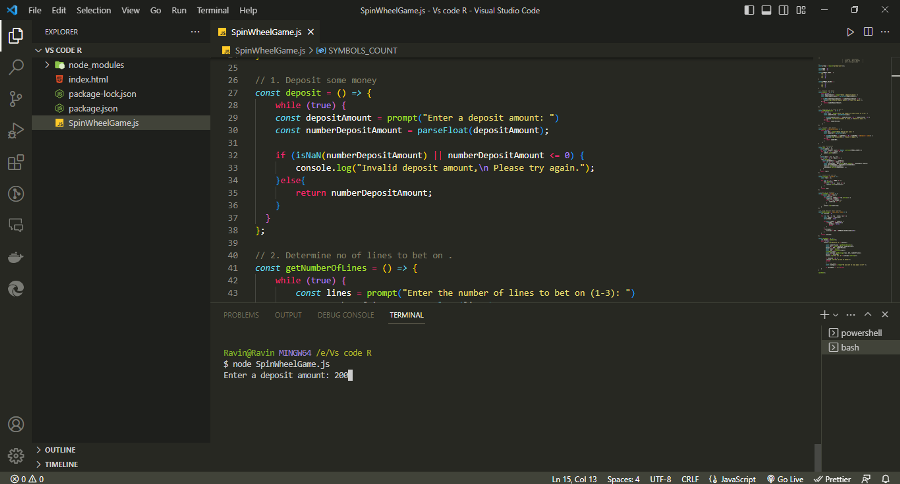
Task: Select the bash terminal
Action: (x=860, y=347)
